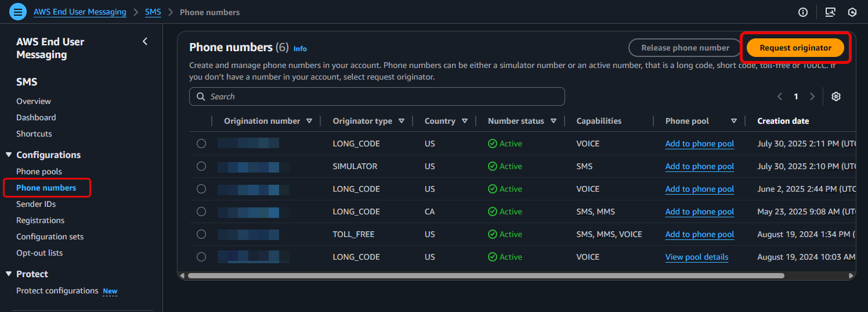Select the SIMULATOR phone number radio button
The height and width of the screenshot is (312, 868).
[x=201, y=166]
